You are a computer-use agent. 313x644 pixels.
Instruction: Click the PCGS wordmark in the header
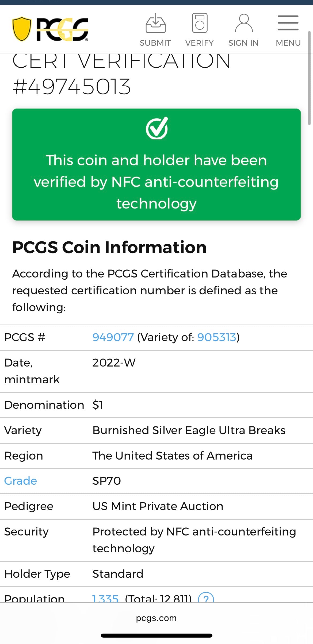[x=63, y=29]
